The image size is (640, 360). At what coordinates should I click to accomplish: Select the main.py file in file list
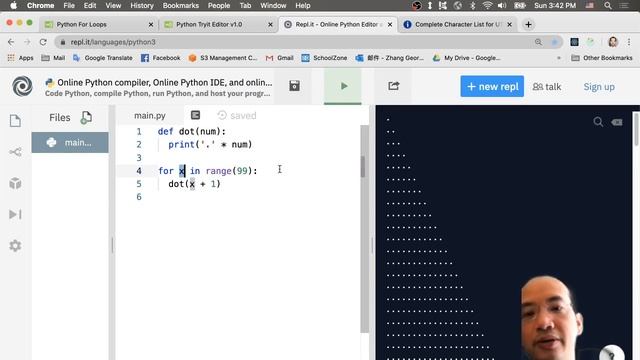point(70,142)
